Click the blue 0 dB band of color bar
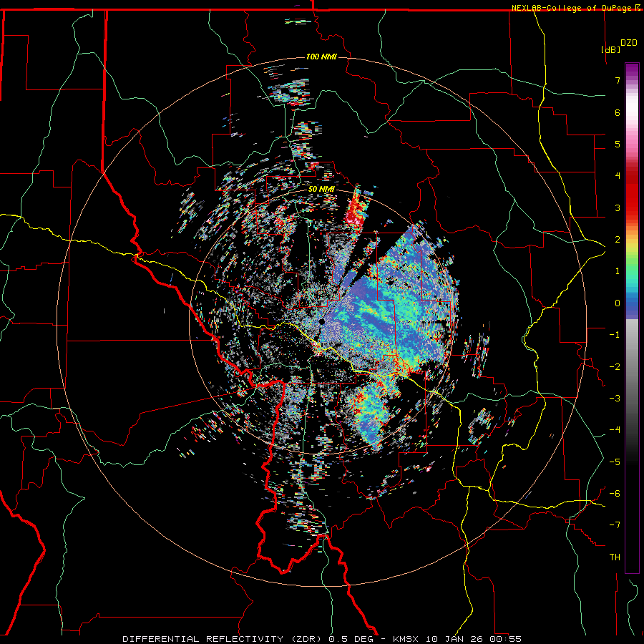Image resolution: width=644 pixels, height=644 pixels. pyautogui.click(x=632, y=303)
